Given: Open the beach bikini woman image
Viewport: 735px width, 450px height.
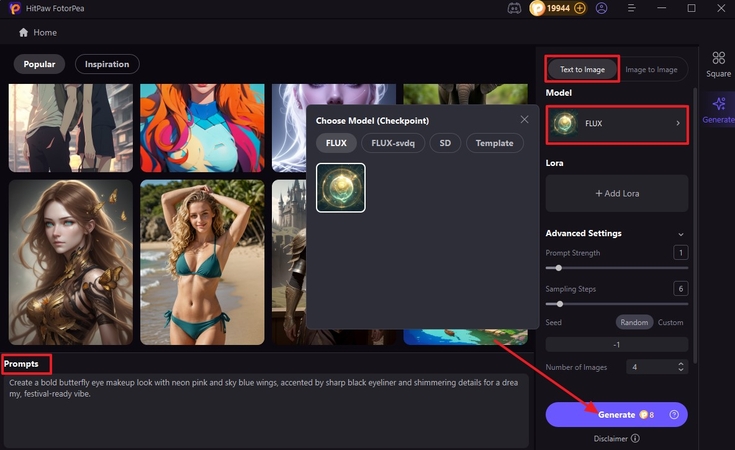Looking at the screenshot, I should [x=202, y=262].
